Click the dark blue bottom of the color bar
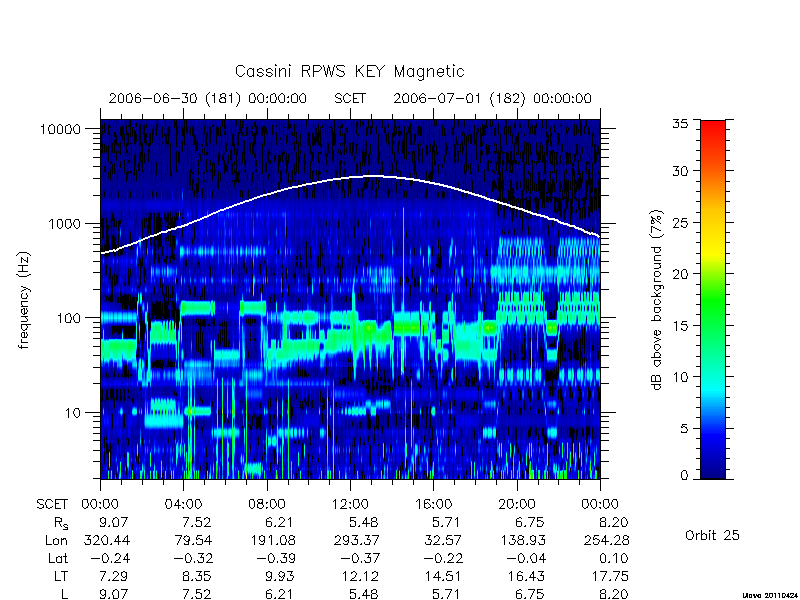The width and height of the screenshot is (800, 600). click(713, 472)
